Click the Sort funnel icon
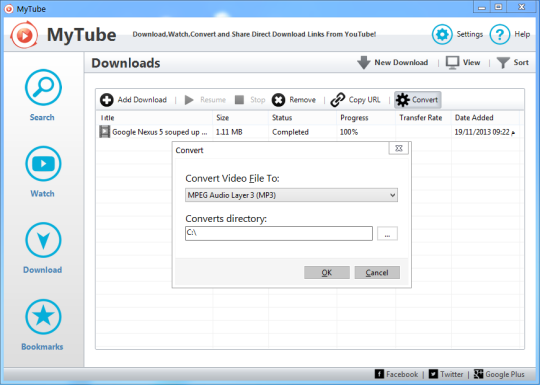540x385 pixels. [503, 63]
